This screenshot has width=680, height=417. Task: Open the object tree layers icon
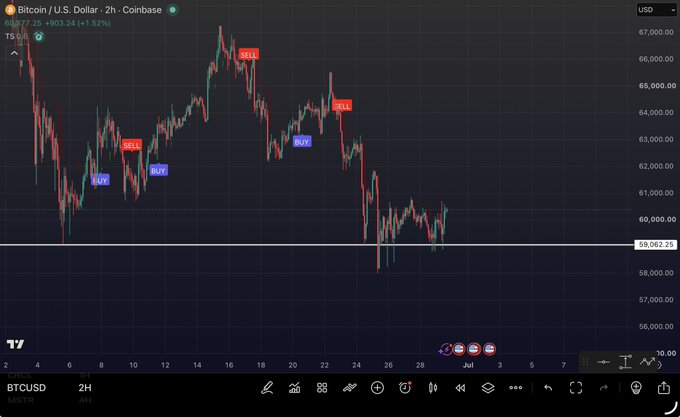[488, 388]
